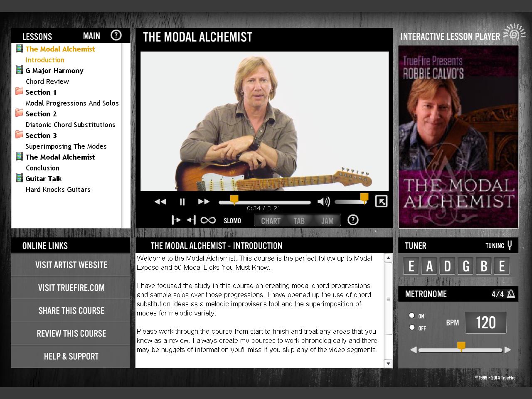Click film icon beside G Major Harmony
Image resolution: width=532 pixels, height=399 pixels.
click(19, 70)
